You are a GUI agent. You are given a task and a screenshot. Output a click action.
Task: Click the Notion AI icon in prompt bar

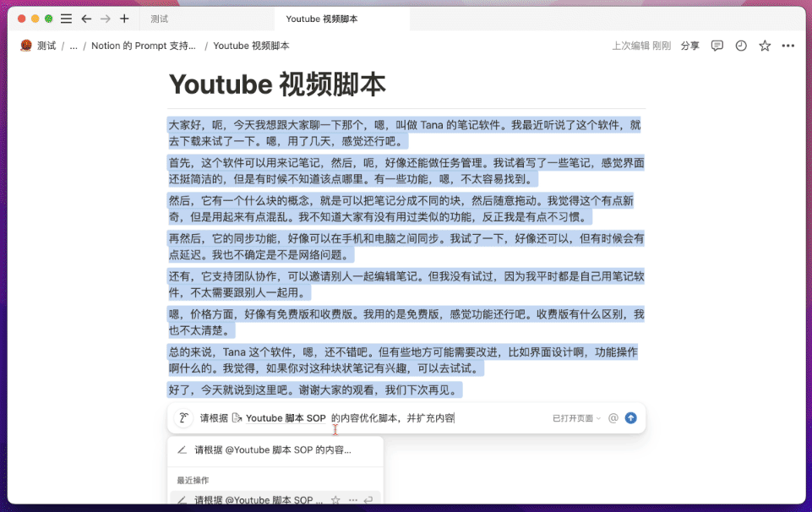(x=183, y=418)
